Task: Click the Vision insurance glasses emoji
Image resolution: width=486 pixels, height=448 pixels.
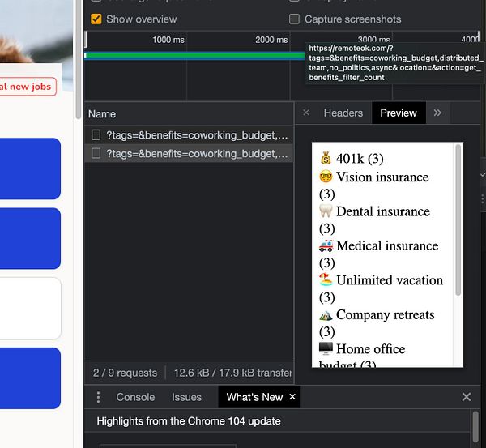Action: click(x=326, y=177)
